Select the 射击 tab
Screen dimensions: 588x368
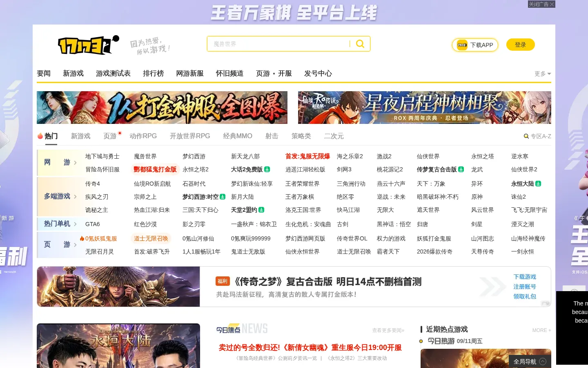[x=272, y=136]
